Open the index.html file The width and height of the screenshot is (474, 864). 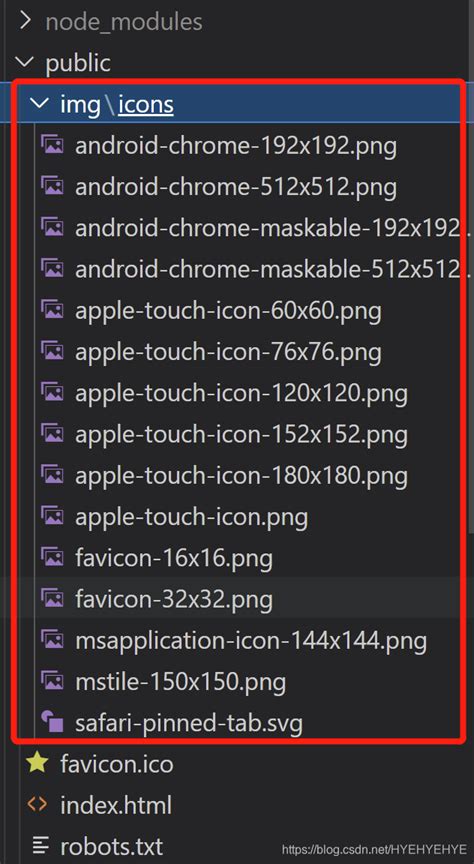pyautogui.click(x=116, y=804)
